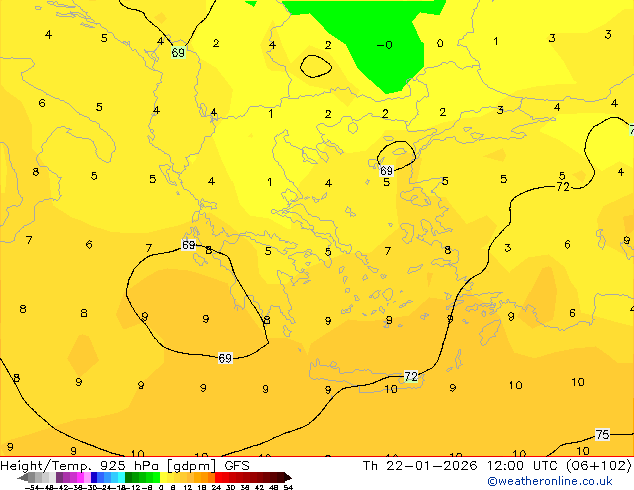
Task: Click the "69" label at closed contour's bottom edge
Action: (225, 358)
